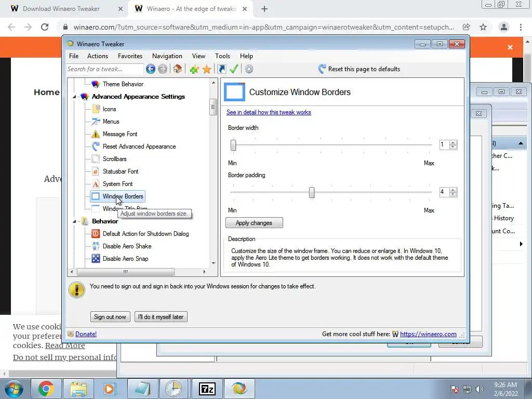
Task: Click the Search for a tweak field
Action: 104,69
